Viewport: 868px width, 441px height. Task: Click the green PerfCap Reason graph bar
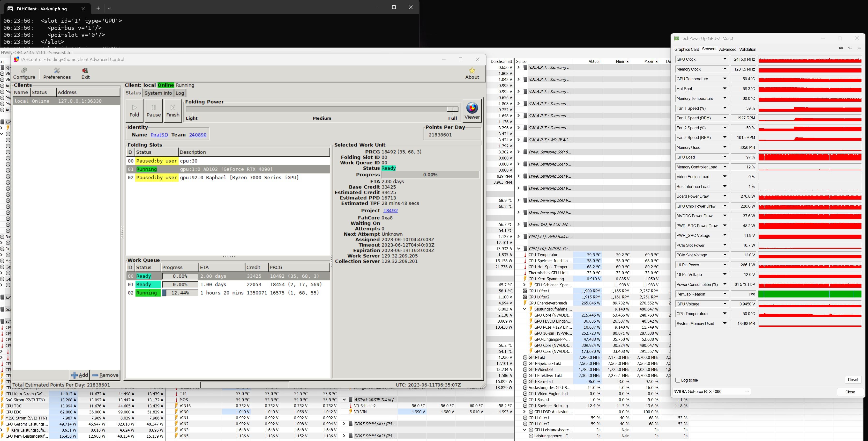[x=810, y=294]
